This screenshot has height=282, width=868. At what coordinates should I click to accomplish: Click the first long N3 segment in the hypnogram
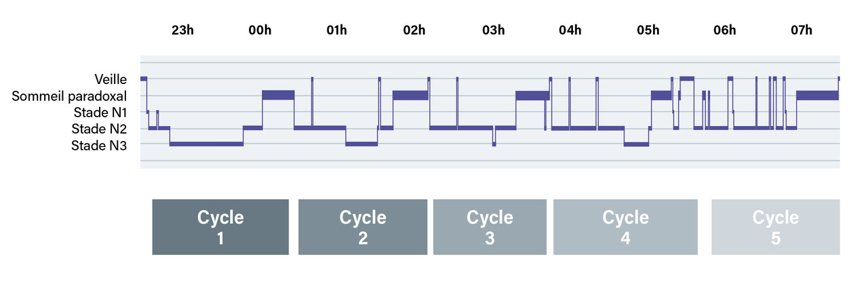[x=206, y=144]
